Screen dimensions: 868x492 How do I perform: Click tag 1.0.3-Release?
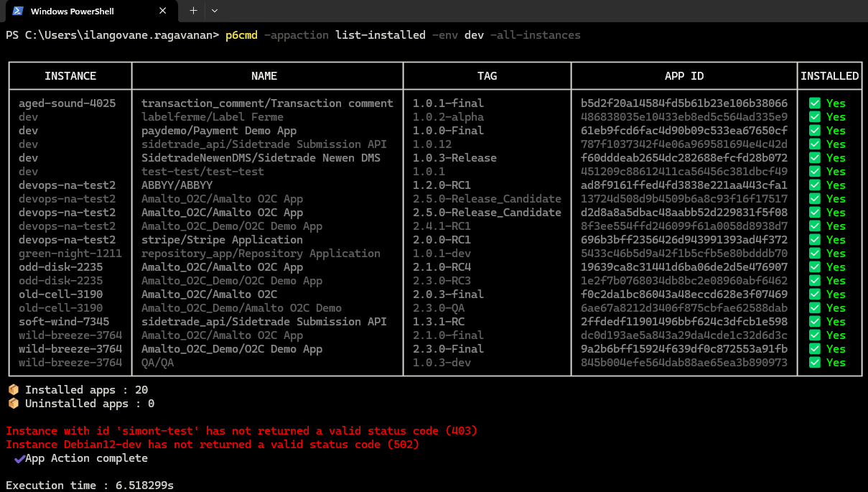coord(454,158)
